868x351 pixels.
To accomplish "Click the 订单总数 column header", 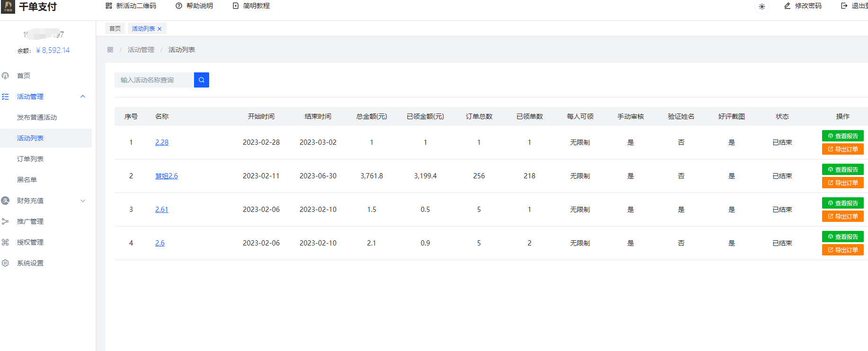I will coord(479,116).
